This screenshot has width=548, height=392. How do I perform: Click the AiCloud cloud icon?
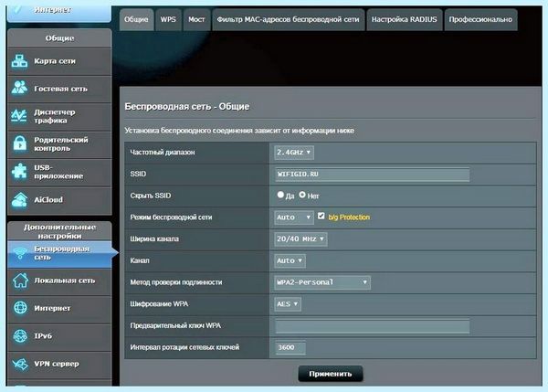(x=19, y=200)
